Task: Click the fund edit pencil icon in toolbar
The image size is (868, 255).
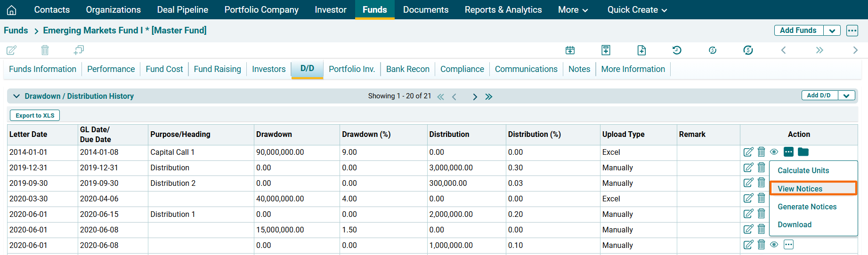Action: tap(12, 50)
